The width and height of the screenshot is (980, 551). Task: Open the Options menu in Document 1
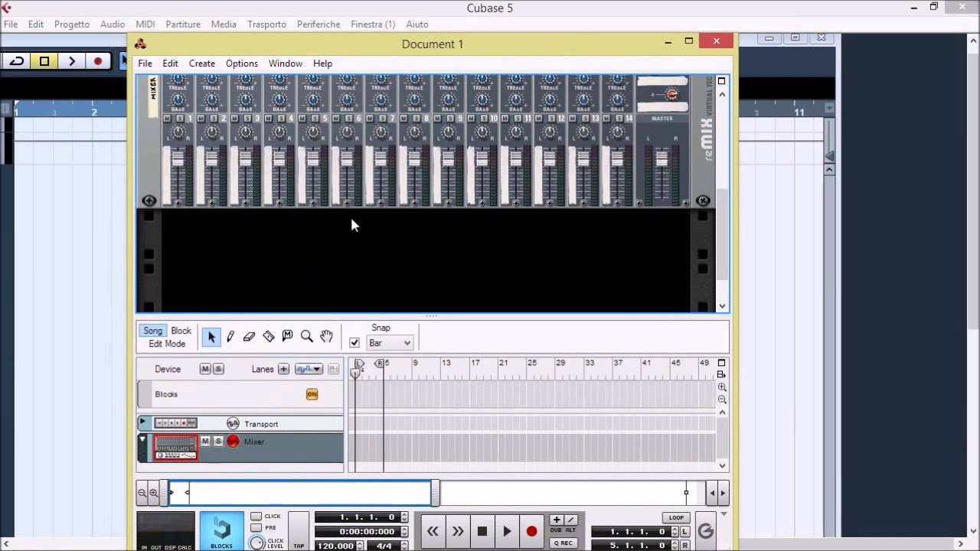point(242,64)
